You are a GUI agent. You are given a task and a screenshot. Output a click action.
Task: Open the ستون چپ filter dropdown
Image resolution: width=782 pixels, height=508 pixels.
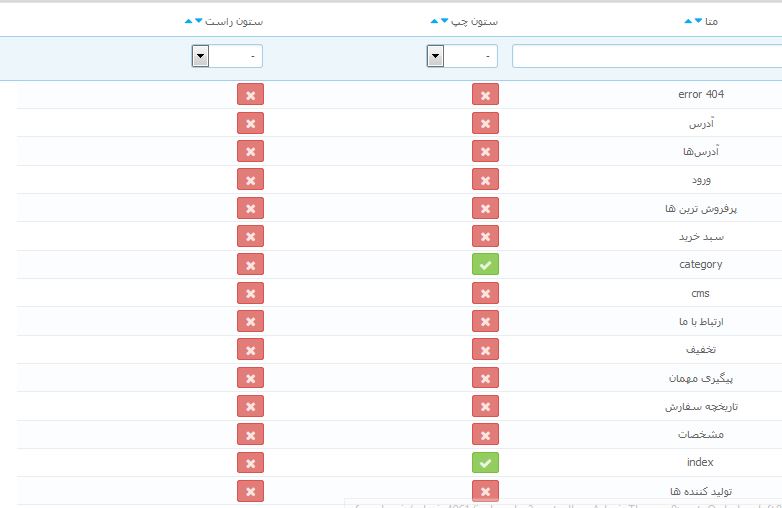click(x=462, y=56)
